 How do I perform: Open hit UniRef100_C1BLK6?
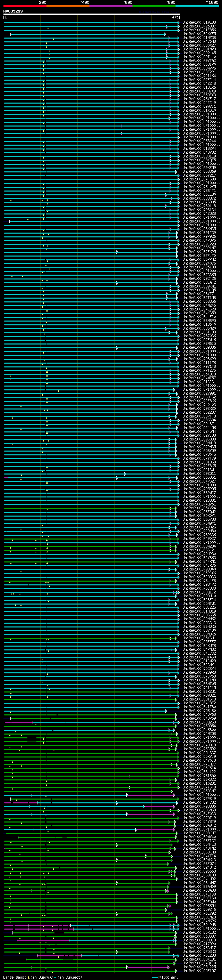(x=199, y=88)
